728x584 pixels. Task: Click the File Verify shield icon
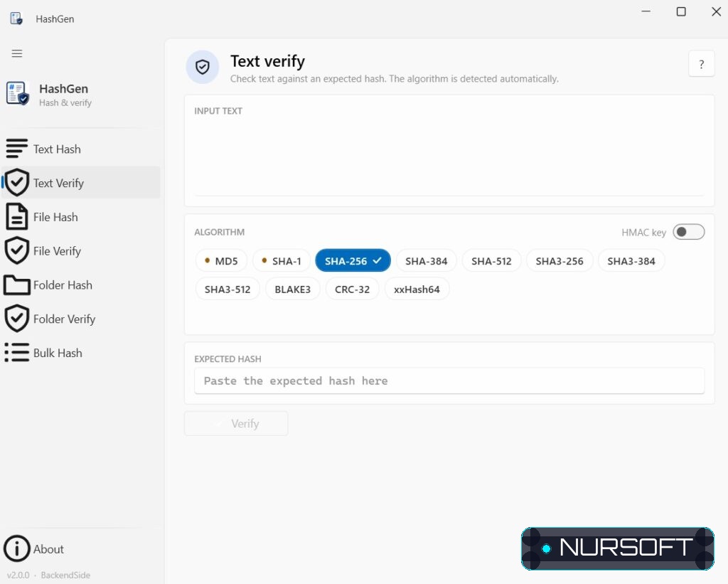[17, 250]
